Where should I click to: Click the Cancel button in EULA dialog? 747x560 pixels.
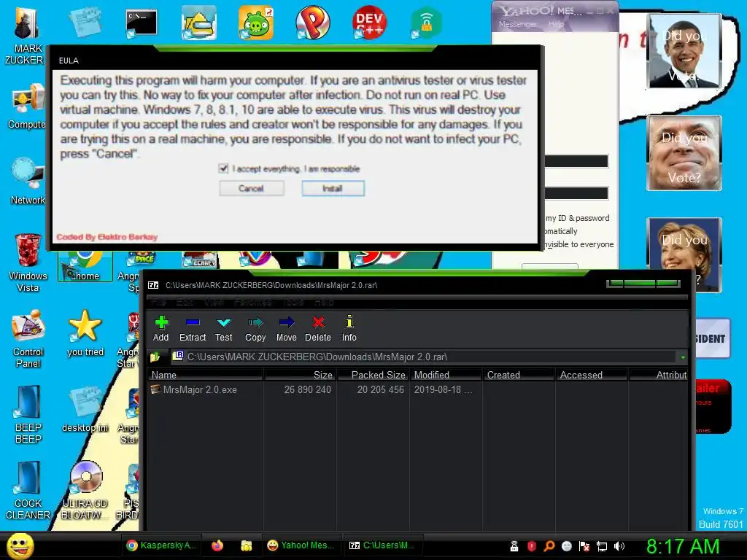251,188
